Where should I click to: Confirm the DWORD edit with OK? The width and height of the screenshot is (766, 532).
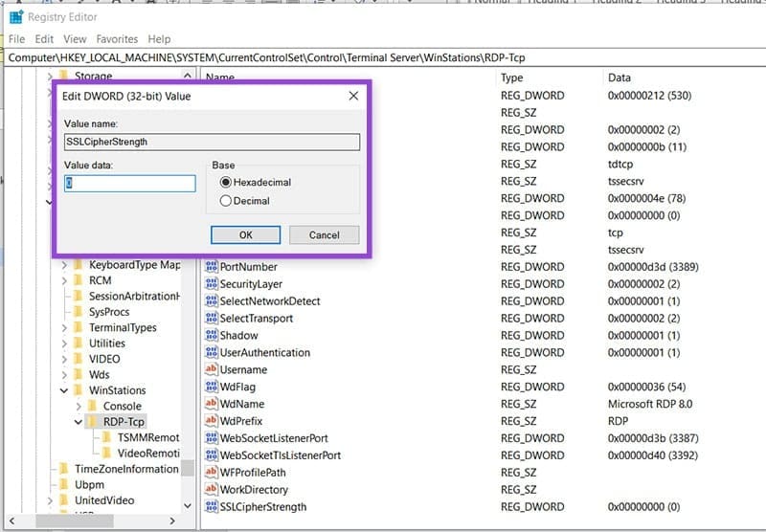tap(246, 234)
